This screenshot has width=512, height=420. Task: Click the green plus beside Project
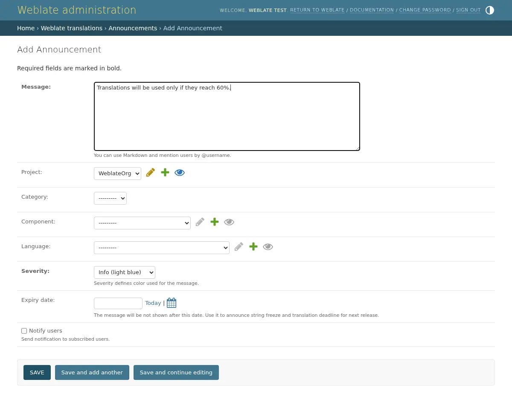[165, 173]
